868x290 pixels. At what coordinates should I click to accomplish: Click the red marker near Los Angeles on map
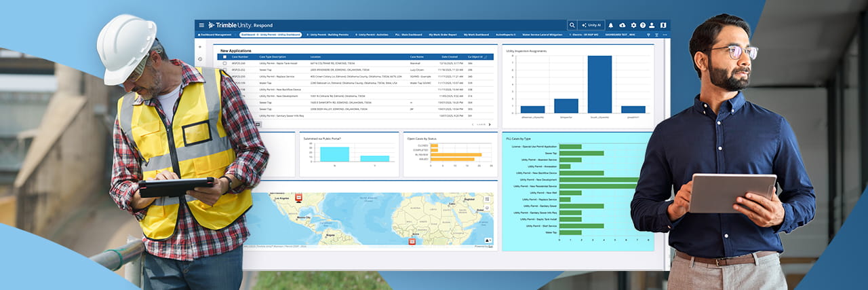tap(298, 198)
